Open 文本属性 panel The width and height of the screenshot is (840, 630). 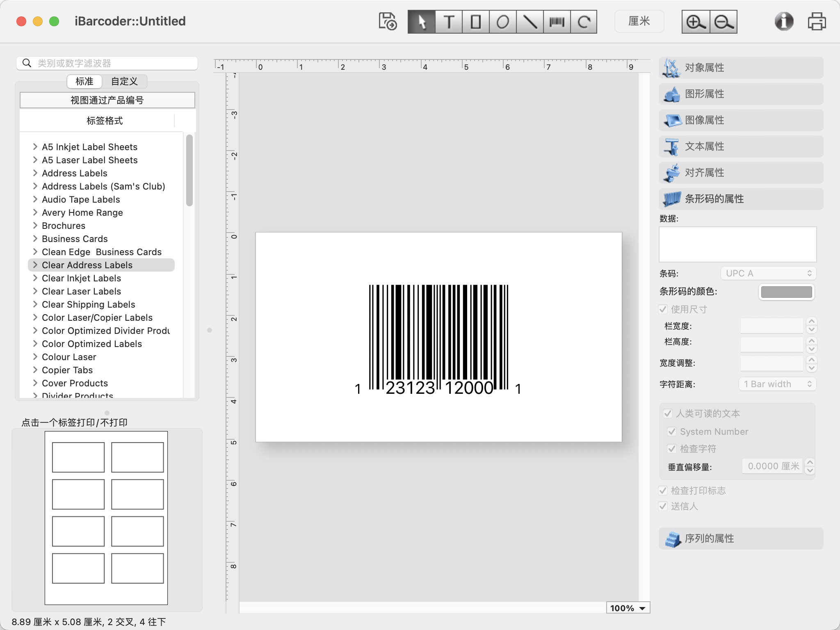click(x=740, y=146)
